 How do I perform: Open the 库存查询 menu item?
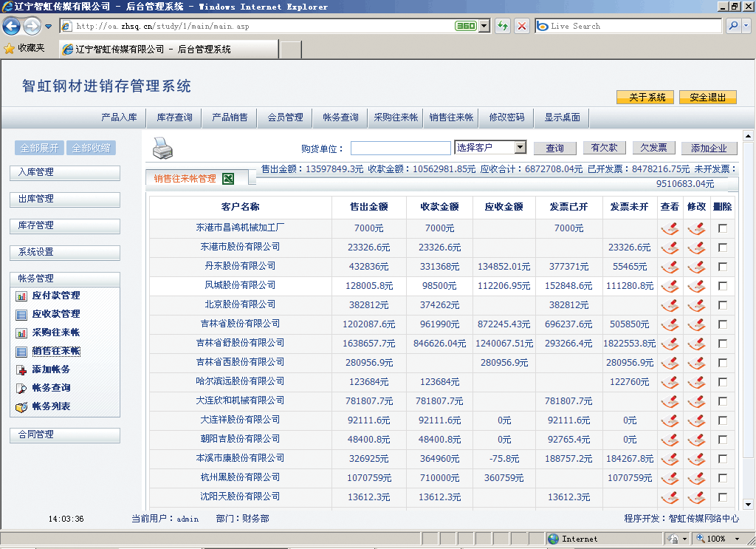174,117
